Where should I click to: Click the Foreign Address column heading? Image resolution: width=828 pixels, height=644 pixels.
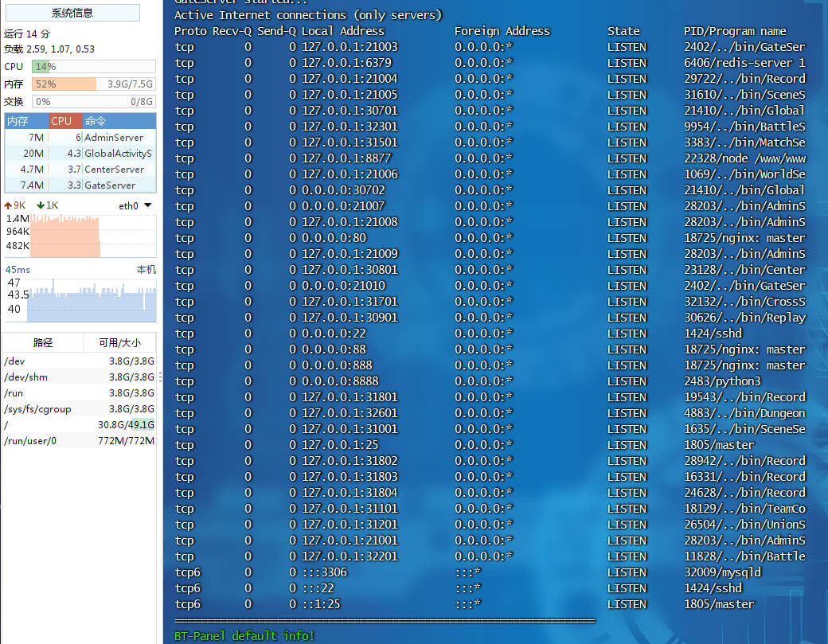(x=502, y=30)
